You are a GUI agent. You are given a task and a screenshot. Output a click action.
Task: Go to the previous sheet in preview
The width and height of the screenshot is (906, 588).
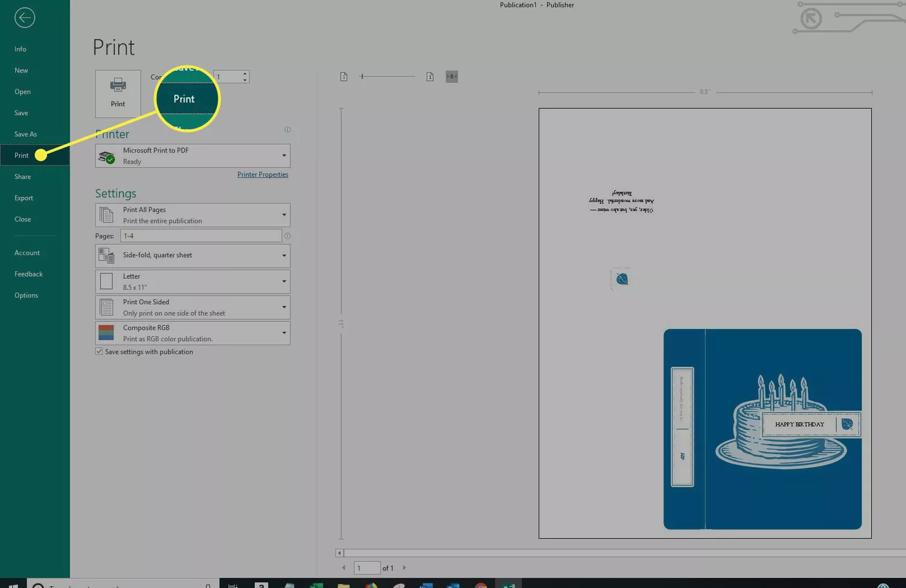click(x=344, y=568)
